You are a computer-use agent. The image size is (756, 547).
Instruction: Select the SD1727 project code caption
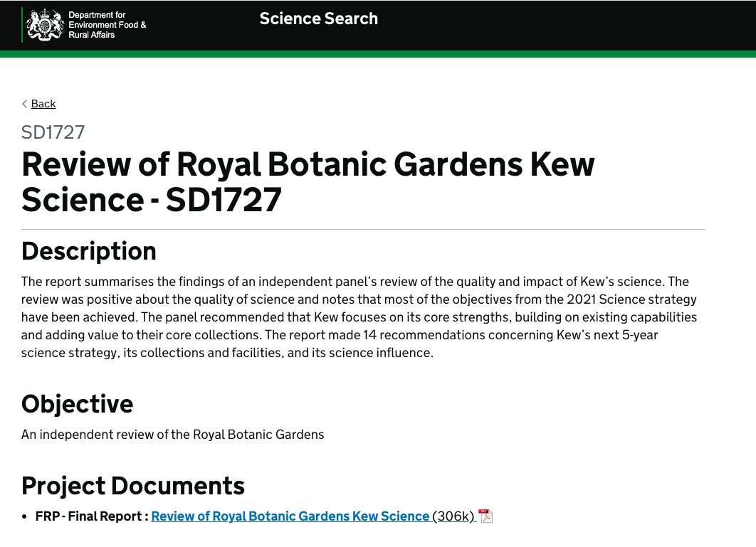click(x=53, y=132)
